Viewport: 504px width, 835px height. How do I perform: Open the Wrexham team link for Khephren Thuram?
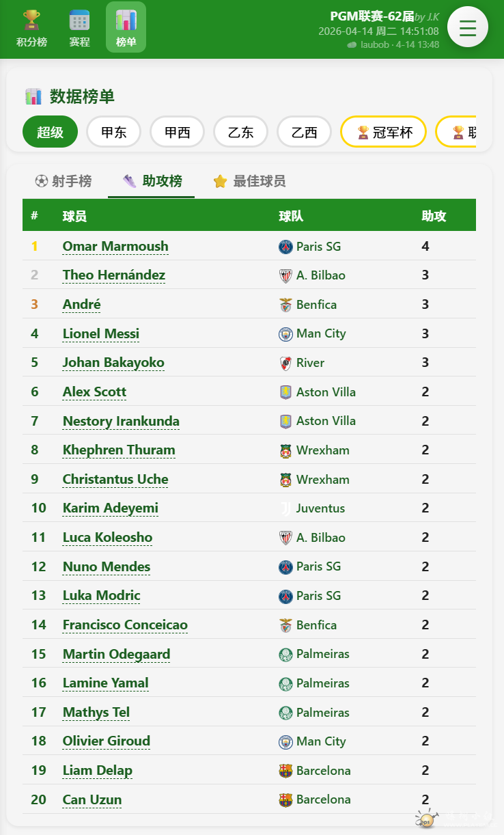322,450
